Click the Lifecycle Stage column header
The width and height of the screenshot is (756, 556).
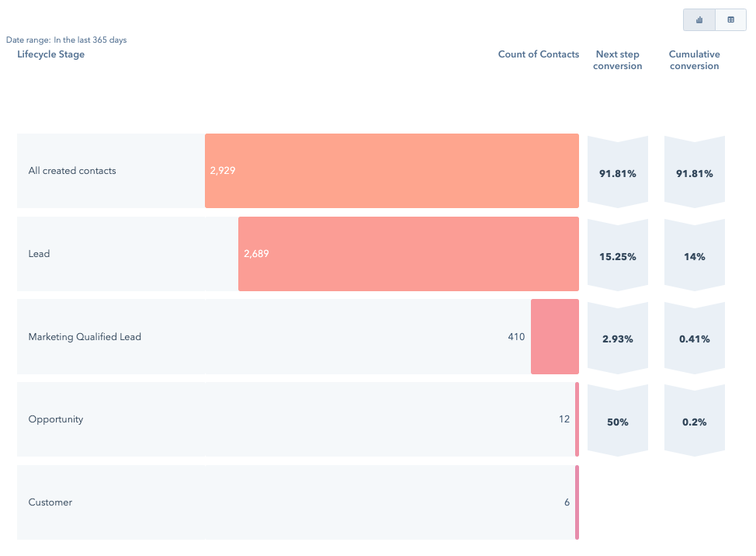point(51,54)
